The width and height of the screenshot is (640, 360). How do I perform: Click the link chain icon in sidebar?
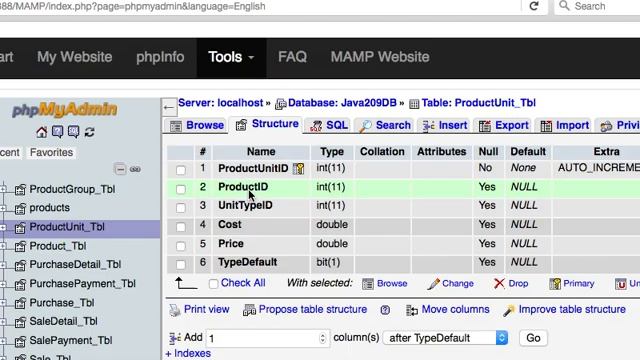tap(135, 169)
